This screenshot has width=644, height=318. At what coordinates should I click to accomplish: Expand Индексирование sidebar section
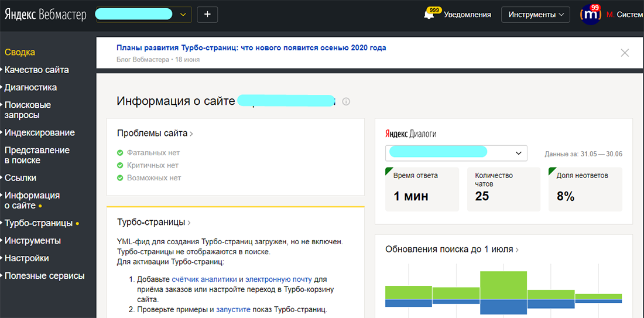coord(39,133)
